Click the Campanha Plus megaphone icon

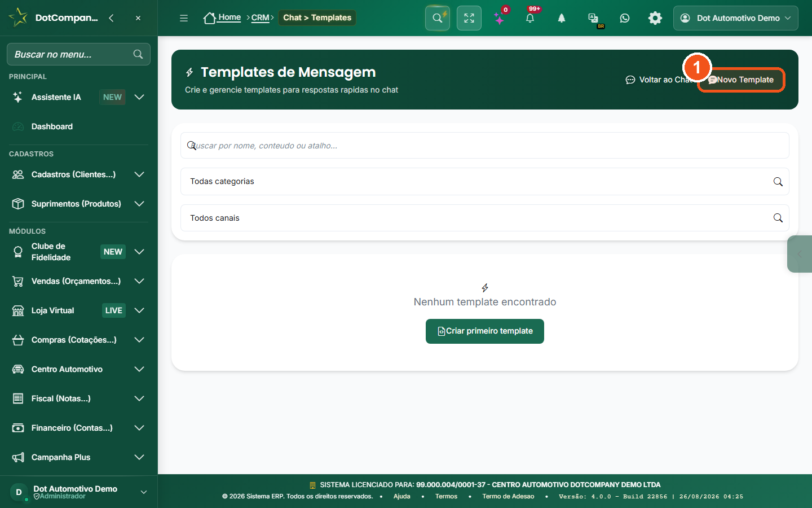(18, 457)
